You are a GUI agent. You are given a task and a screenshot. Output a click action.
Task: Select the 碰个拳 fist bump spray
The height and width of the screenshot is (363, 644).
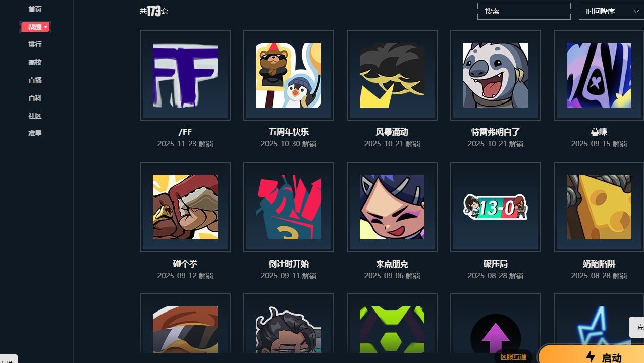click(x=185, y=207)
